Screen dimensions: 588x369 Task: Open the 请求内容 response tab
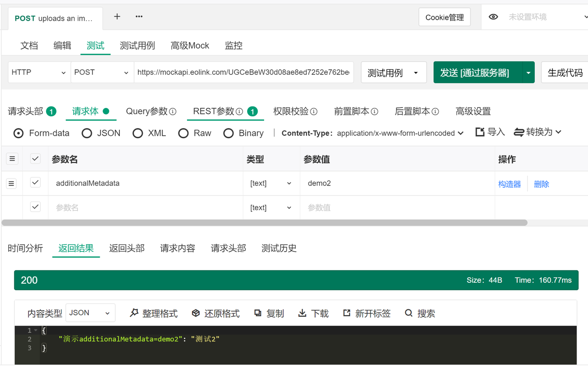(x=178, y=248)
